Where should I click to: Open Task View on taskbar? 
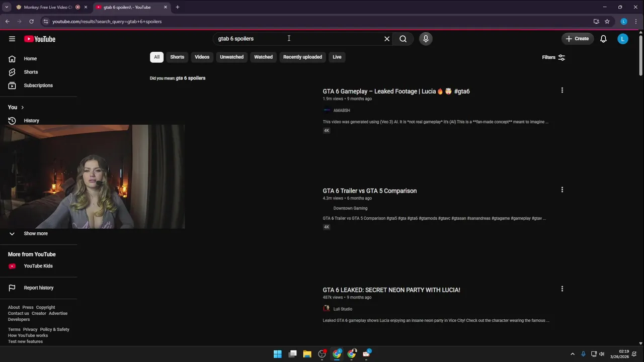point(292,354)
